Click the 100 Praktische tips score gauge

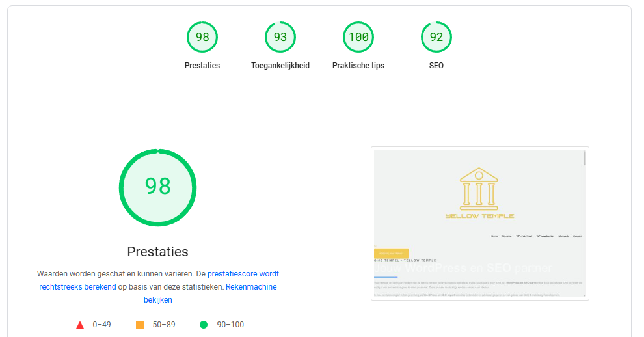[358, 37]
